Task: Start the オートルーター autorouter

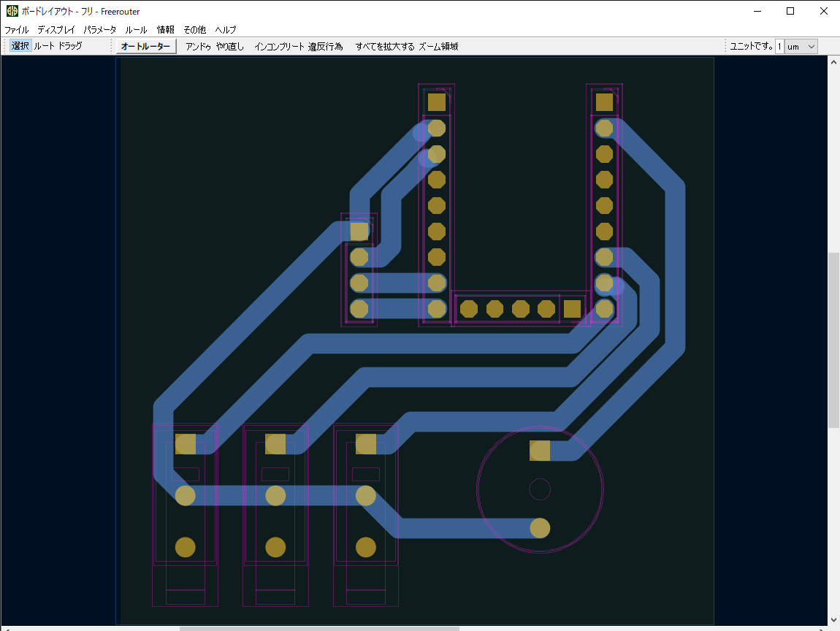Action: (x=145, y=47)
